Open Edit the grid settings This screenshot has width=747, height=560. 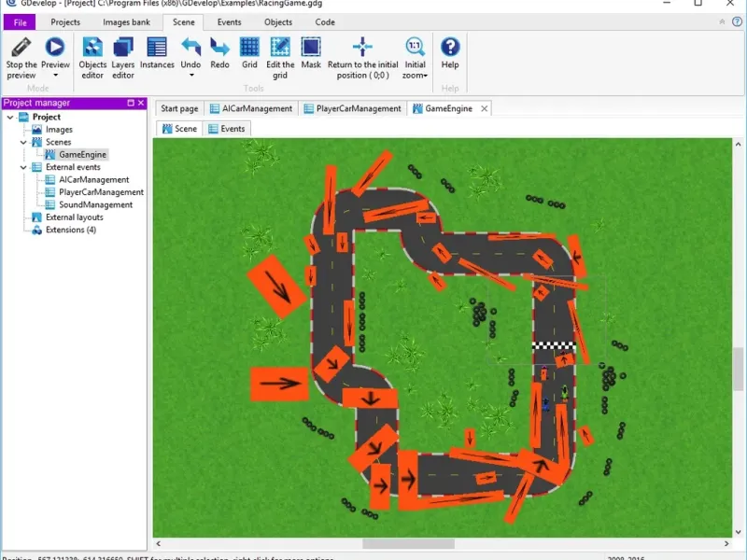click(280, 47)
